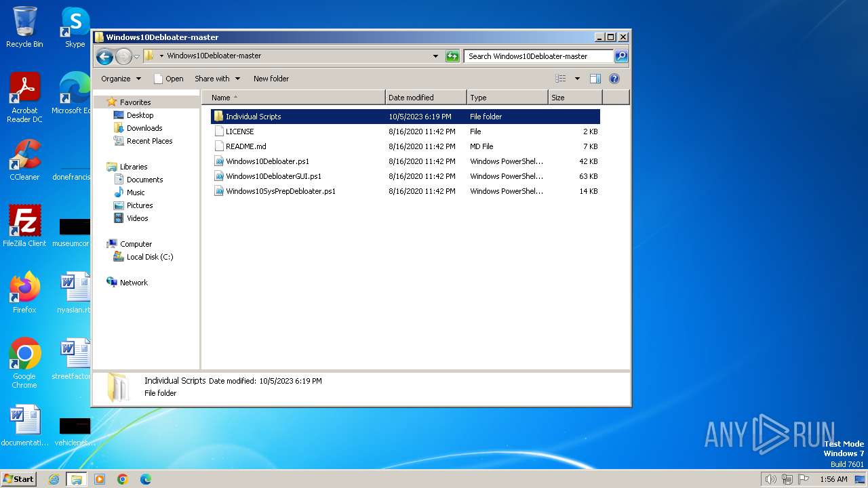Launch Microsoft Edge from the taskbar
Image resolution: width=868 pixels, height=488 pixels.
tap(146, 479)
